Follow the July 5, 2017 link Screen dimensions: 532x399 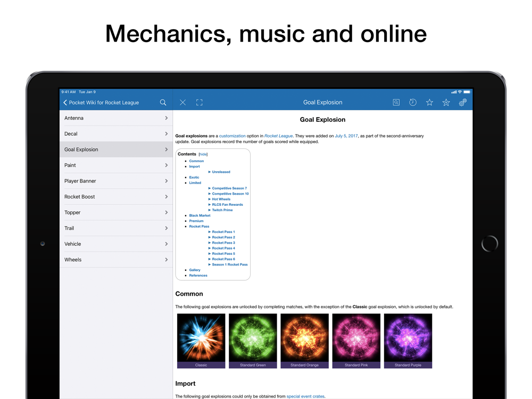(346, 136)
